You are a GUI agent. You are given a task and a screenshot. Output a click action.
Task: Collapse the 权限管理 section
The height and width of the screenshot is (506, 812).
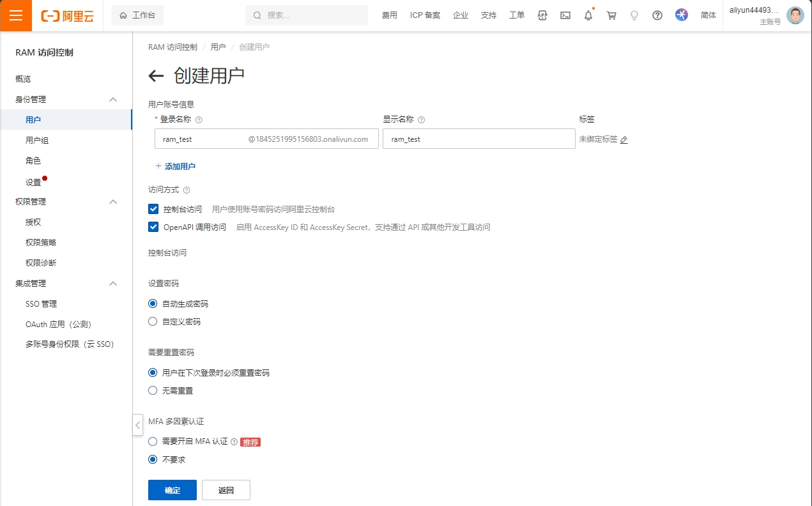click(x=113, y=202)
